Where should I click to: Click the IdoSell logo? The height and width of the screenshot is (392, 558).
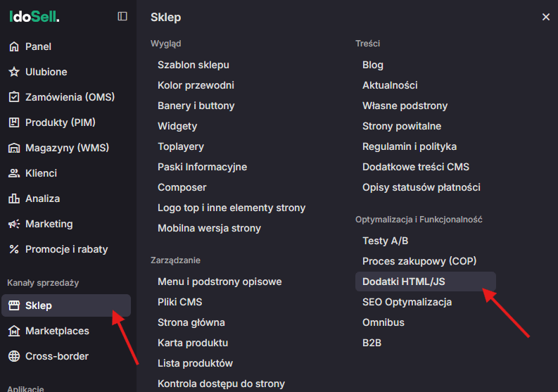point(34,16)
